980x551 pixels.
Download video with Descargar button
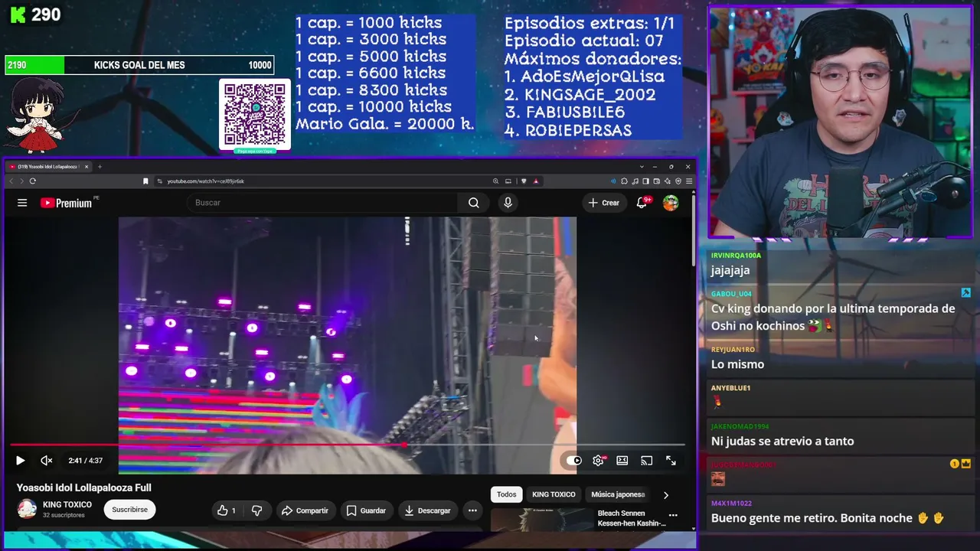pos(428,510)
